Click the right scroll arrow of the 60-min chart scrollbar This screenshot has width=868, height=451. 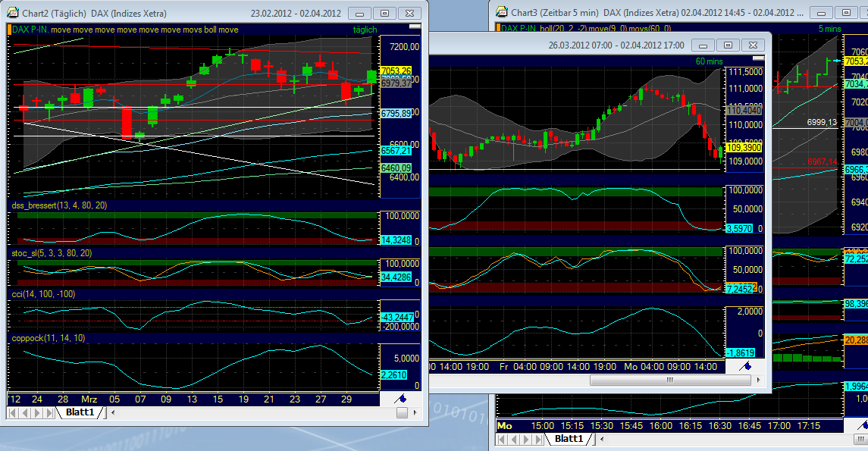click(x=760, y=379)
